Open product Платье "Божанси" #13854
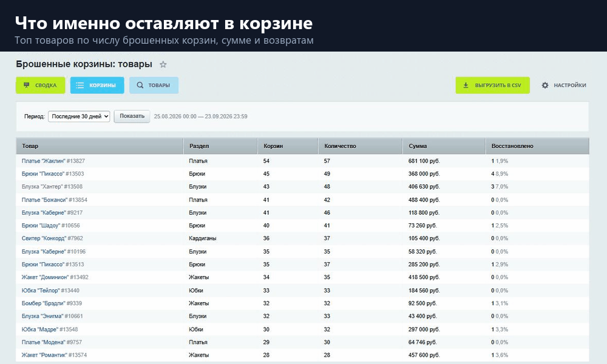This screenshot has height=364, width=607. click(54, 200)
